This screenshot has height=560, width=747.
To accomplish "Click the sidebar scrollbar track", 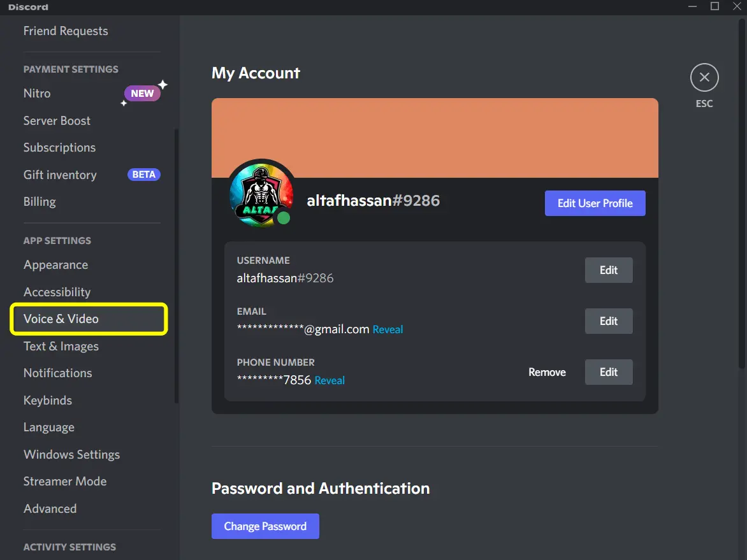I will (x=176, y=255).
